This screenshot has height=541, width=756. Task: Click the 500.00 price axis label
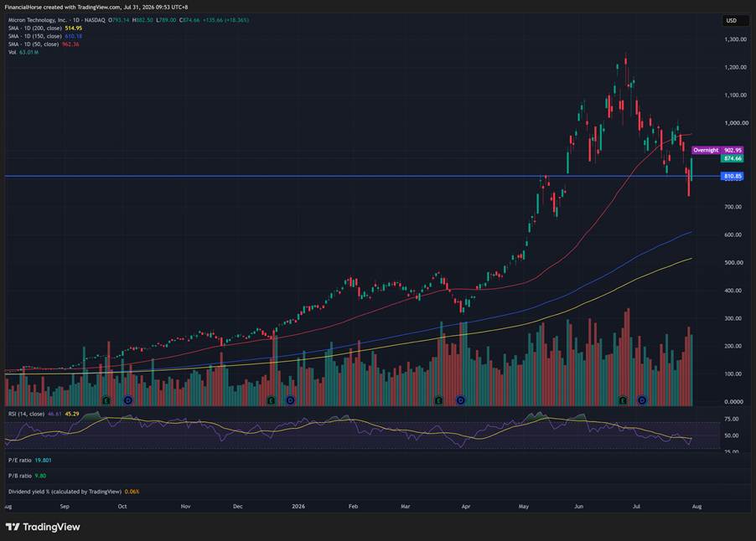[x=733, y=263]
